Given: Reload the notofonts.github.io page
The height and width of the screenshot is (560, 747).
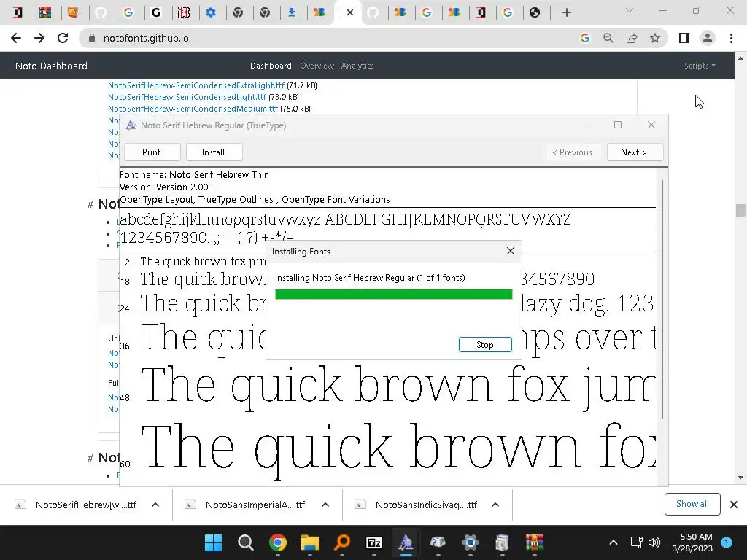Looking at the screenshot, I should pos(63,38).
